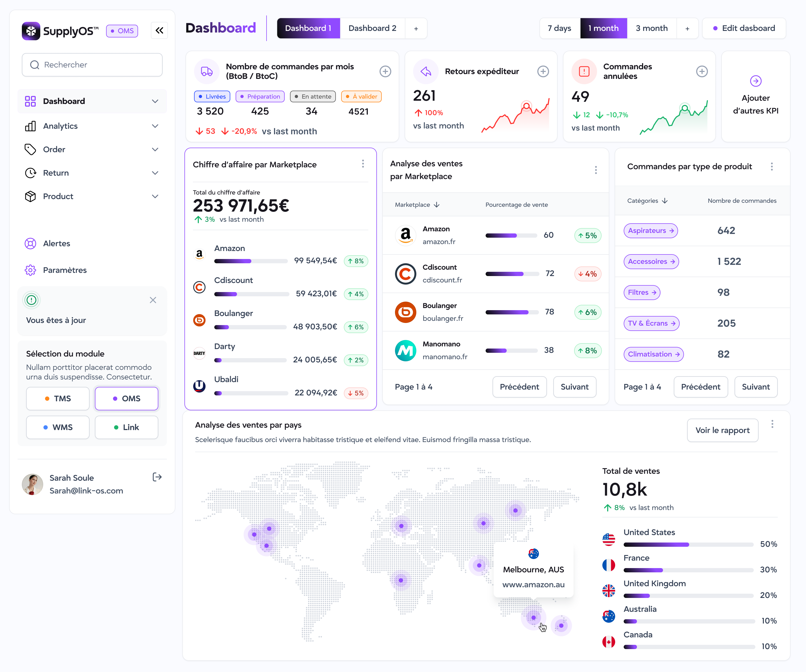Dismiss the Vous êtes à jour notice
The height and width of the screenshot is (672, 806).
(x=153, y=300)
